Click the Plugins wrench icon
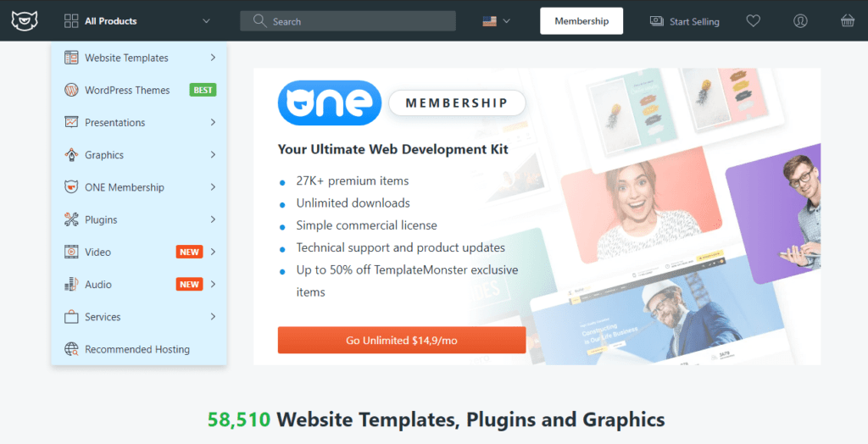Screen dimensions: 868x444 (x=71, y=219)
